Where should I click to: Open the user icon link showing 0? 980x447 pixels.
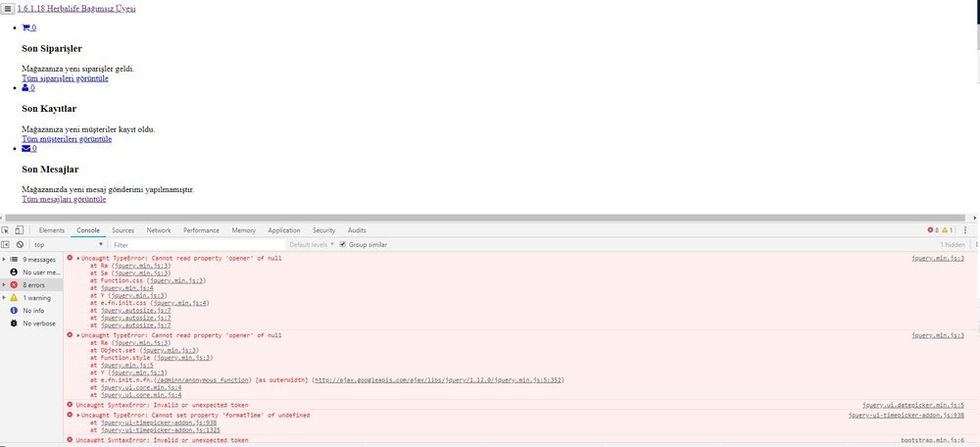[28, 88]
